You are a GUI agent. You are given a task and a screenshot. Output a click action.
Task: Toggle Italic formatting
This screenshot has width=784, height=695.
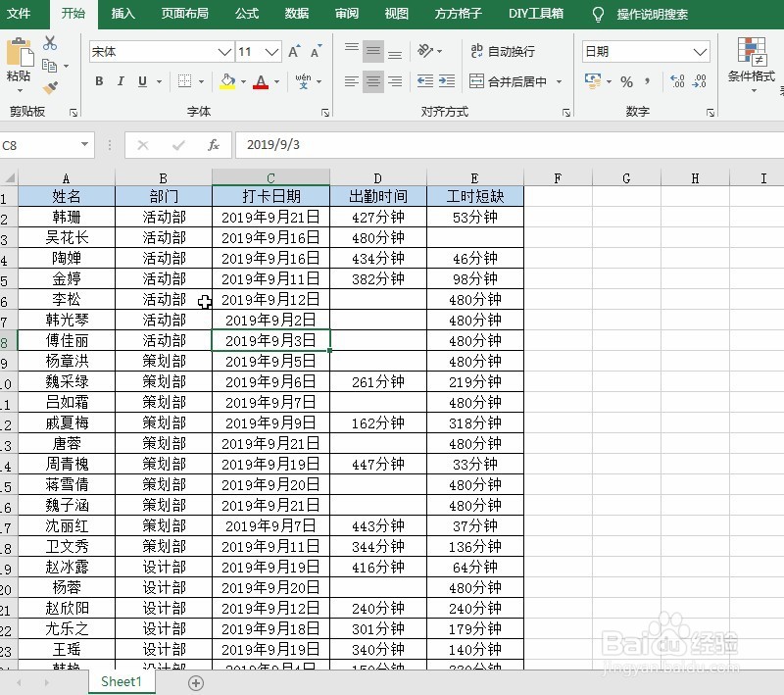(x=120, y=80)
